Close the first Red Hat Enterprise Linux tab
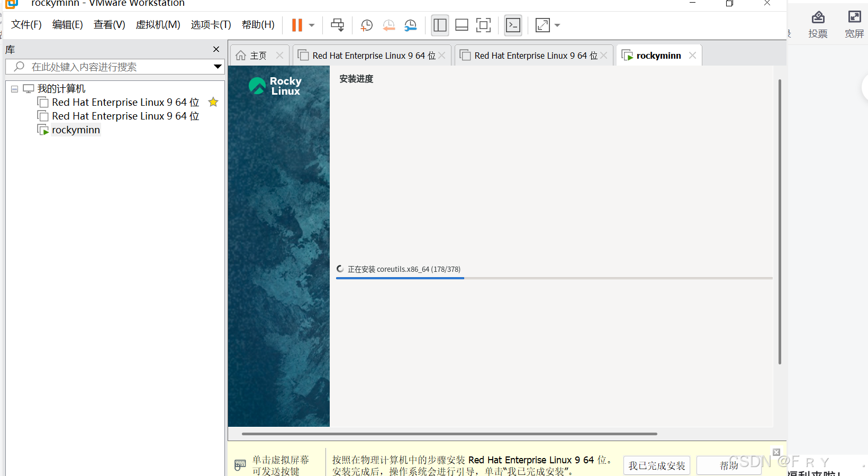This screenshot has height=476, width=868. pyautogui.click(x=442, y=56)
